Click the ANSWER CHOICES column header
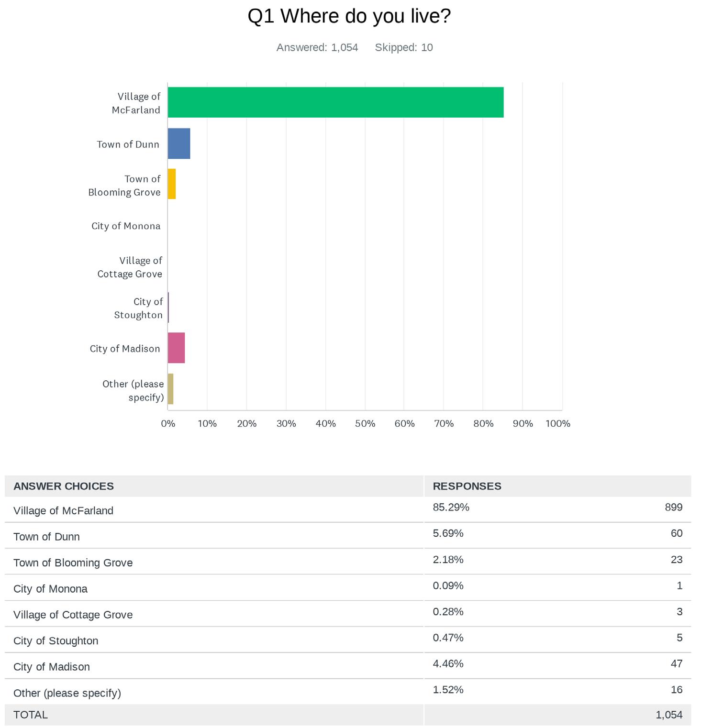Screen dimensions: 701x728 click(64, 486)
